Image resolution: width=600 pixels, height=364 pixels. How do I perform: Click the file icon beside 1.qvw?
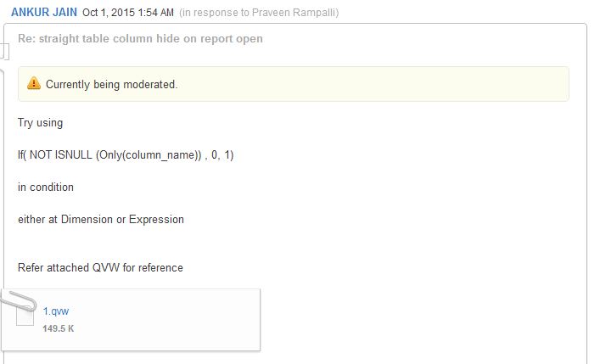pyautogui.click(x=25, y=316)
